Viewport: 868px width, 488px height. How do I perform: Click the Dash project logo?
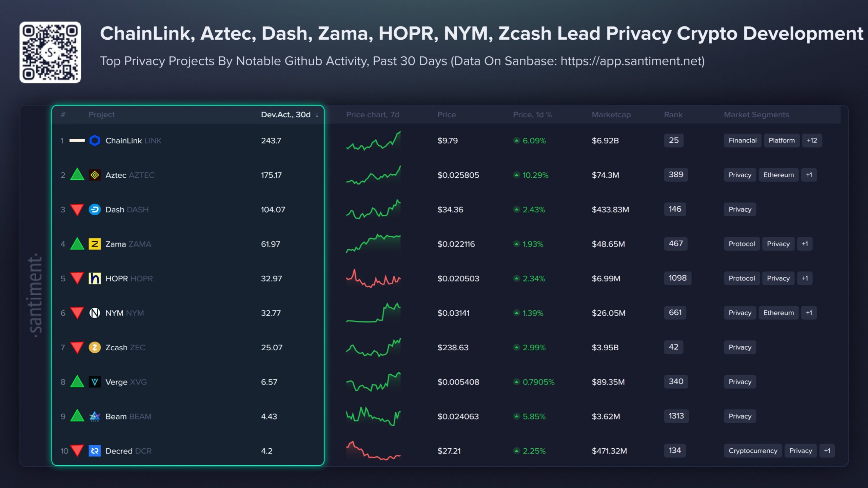95,209
